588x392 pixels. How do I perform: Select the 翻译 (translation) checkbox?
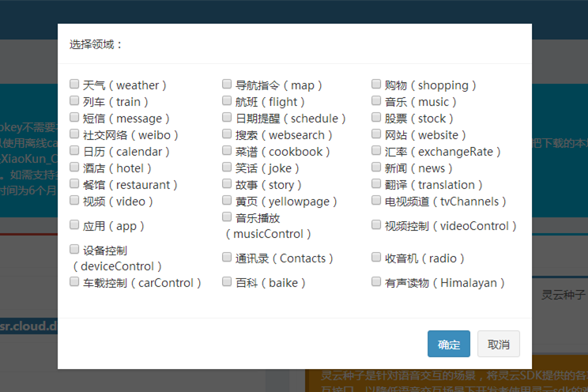pyautogui.click(x=377, y=183)
